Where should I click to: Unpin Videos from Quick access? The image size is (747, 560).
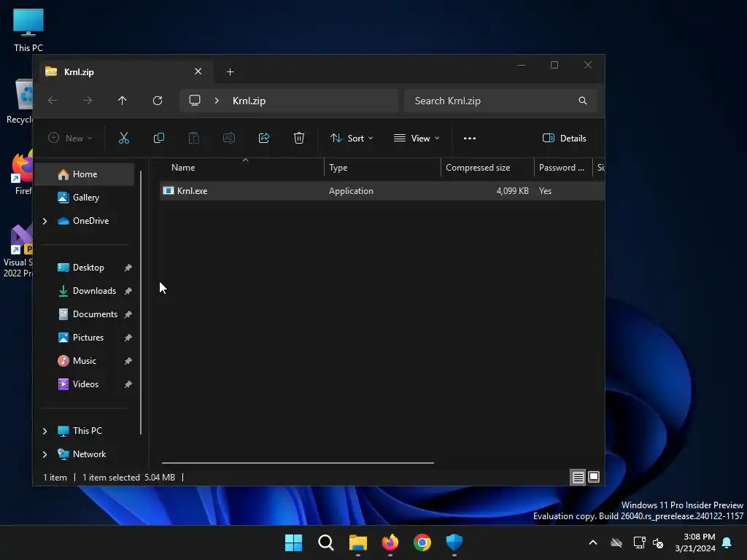click(128, 384)
